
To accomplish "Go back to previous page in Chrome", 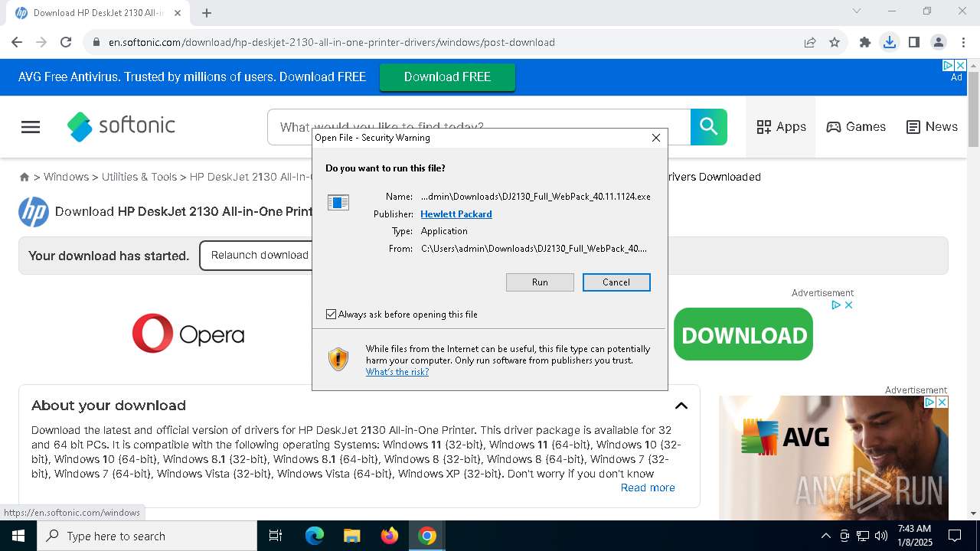I will (17, 42).
